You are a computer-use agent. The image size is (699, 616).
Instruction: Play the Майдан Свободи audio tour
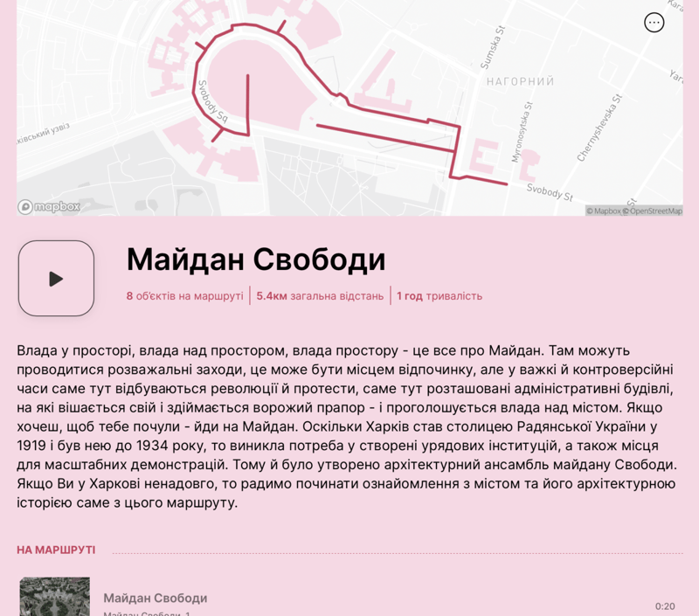click(56, 279)
